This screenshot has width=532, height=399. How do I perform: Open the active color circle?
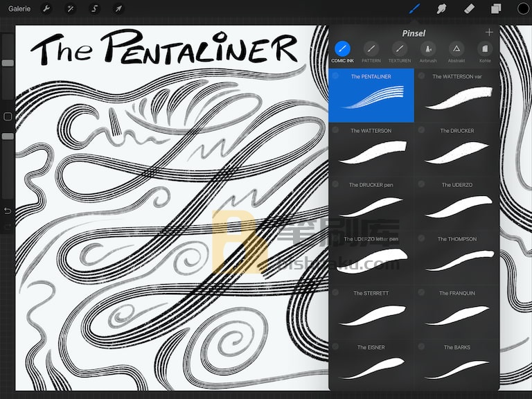click(523, 8)
